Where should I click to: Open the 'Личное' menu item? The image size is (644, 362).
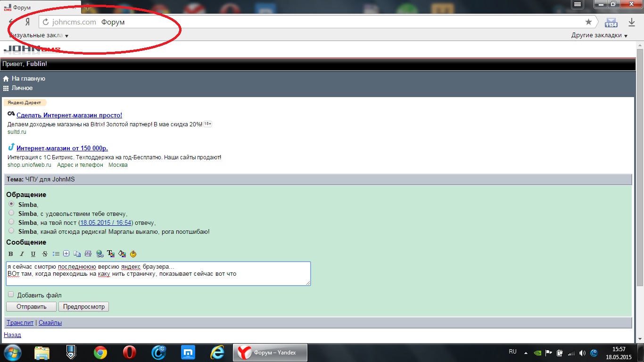click(18, 88)
